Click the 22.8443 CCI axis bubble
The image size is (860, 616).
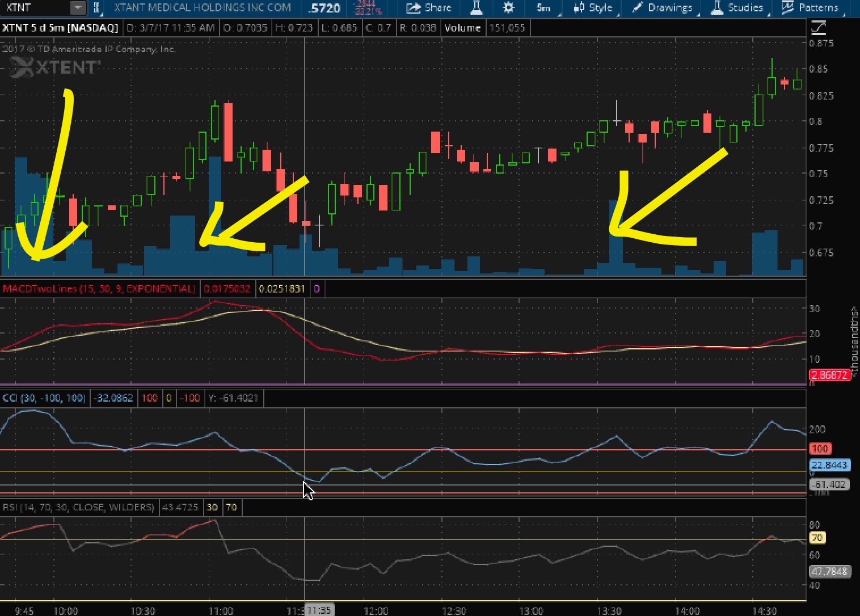(829, 465)
